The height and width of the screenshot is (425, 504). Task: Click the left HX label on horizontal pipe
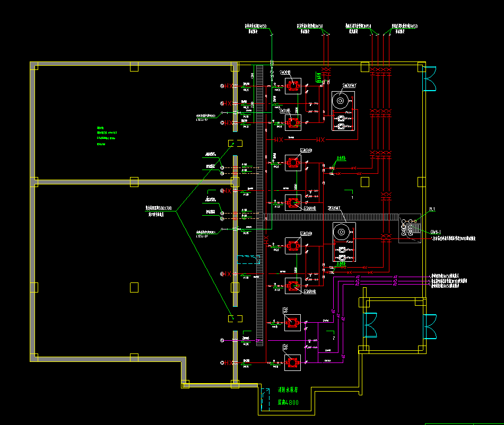[278, 139]
